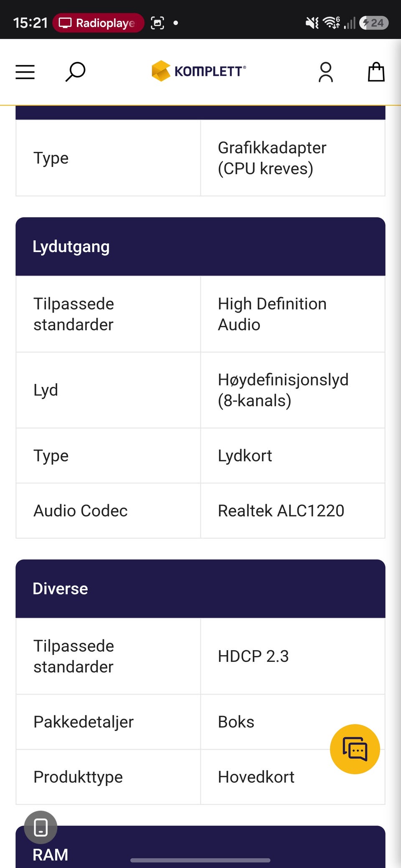Select the Realtek ALC1220 value cell
The image size is (401, 868).
point(293,511)
